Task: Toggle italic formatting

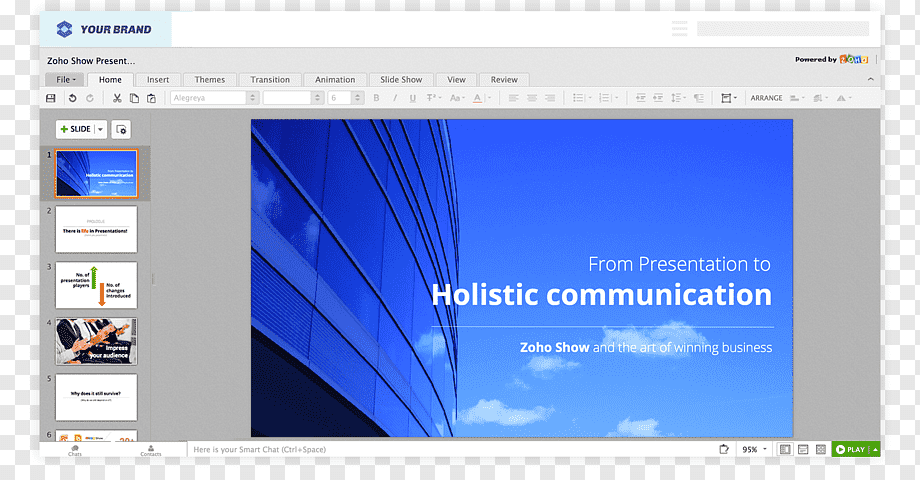Action: coord(395,98)
